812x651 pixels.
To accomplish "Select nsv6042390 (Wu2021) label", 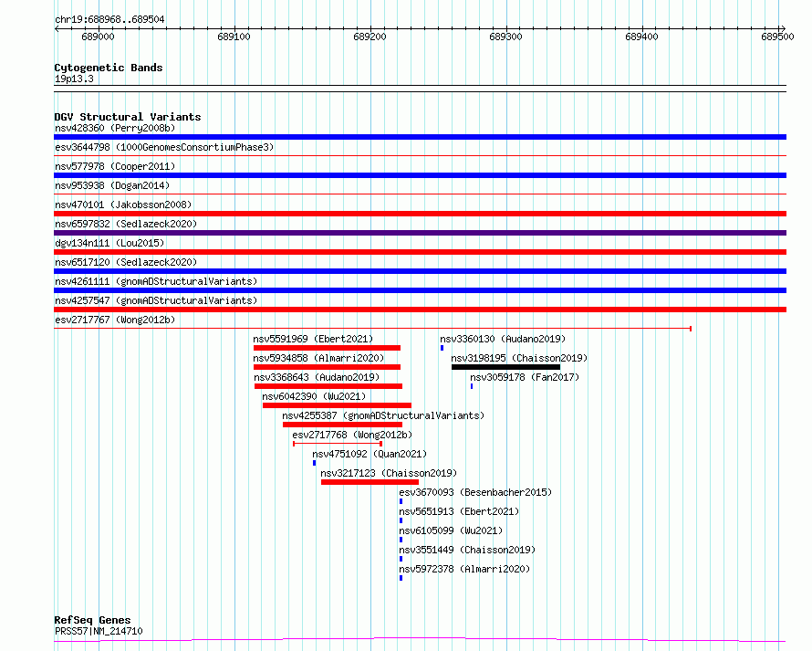I will pos(314,396).
